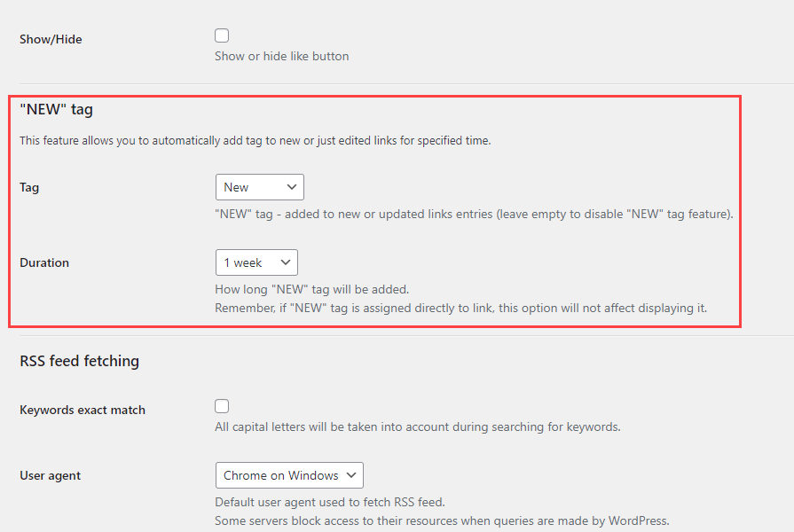Click the Tag field label
The width and height of the screenshot is (794, 532).
[x=29, y=188]
